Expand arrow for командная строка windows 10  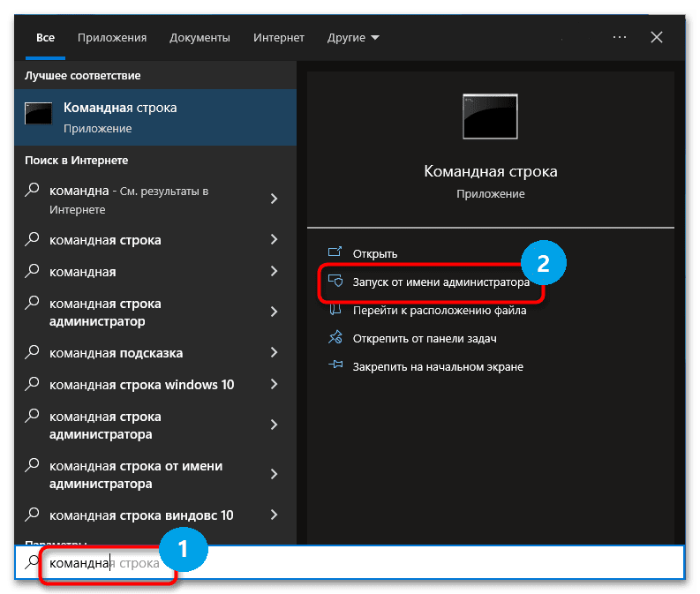[x=274, y=385]
